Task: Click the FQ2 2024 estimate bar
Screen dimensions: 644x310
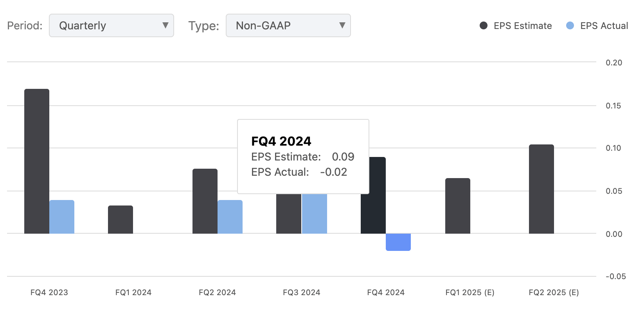Action: tap(205, 201)
